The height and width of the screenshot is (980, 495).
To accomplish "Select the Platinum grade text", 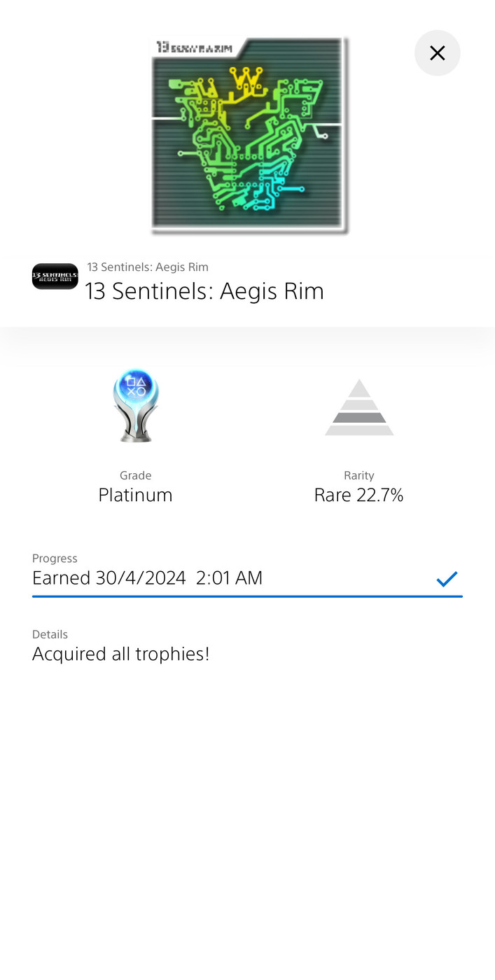I will (135, 496).
